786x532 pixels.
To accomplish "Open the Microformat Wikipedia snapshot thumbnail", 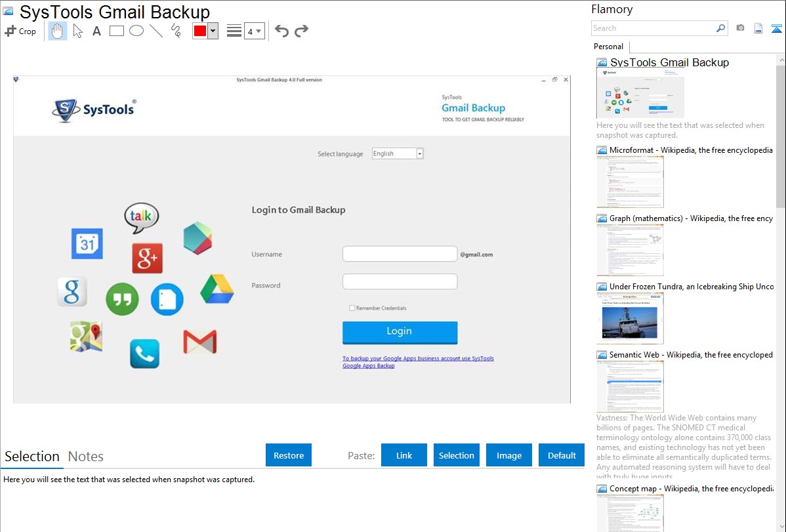I will coord(630,182).
